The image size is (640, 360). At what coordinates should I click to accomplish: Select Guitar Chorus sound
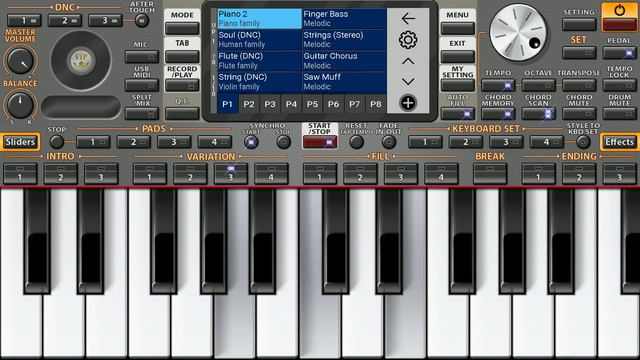(x=344, y=61)
